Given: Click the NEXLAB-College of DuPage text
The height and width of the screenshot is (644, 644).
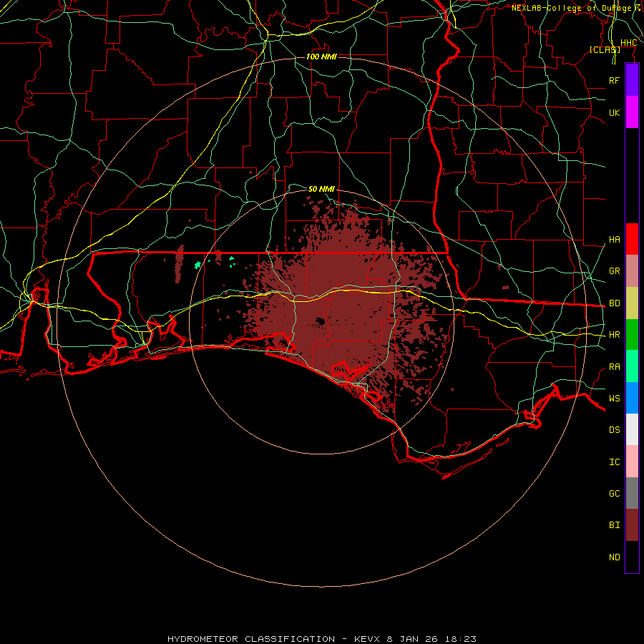Looking at the screenshot, I should [x=572, y=8].
